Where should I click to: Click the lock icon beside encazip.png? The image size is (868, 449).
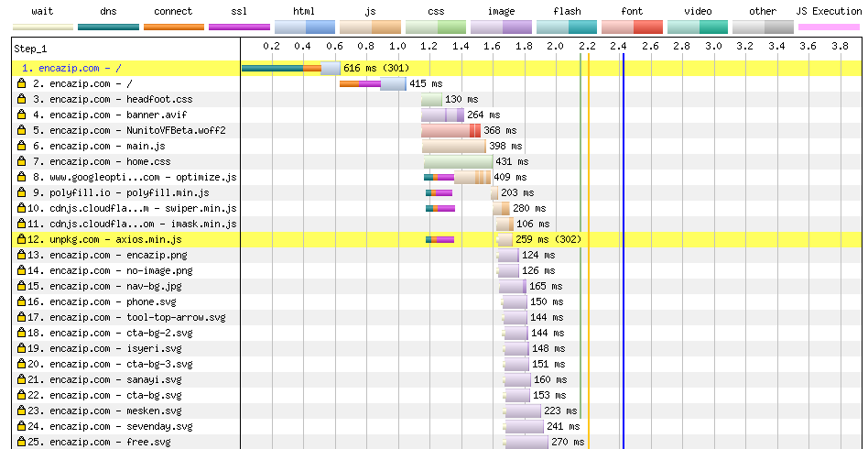click(22, 255)
